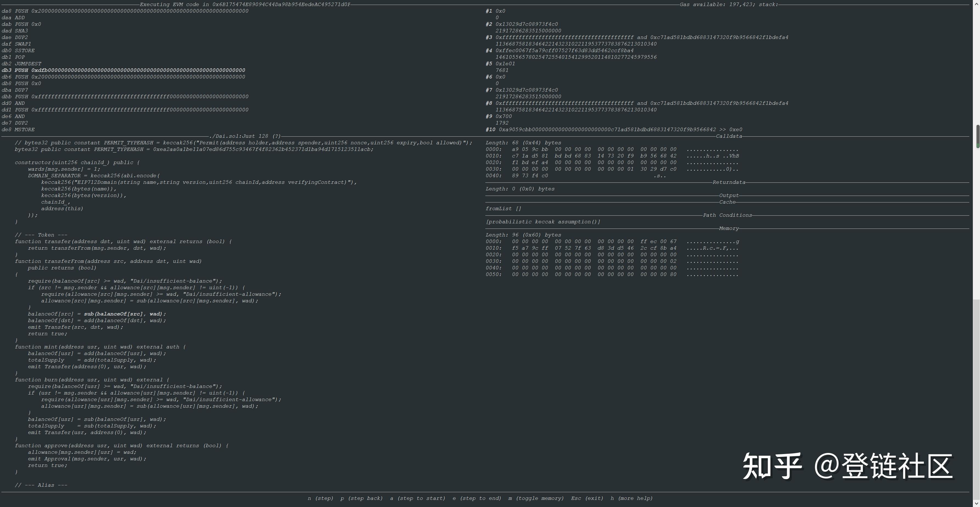
Task: Click the 'Path Conditions' section header
Action: point(727,215)
